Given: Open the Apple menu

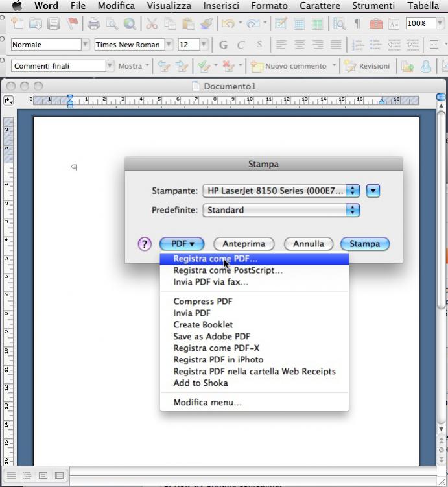Looking at the screenshot, I should 17,6.
